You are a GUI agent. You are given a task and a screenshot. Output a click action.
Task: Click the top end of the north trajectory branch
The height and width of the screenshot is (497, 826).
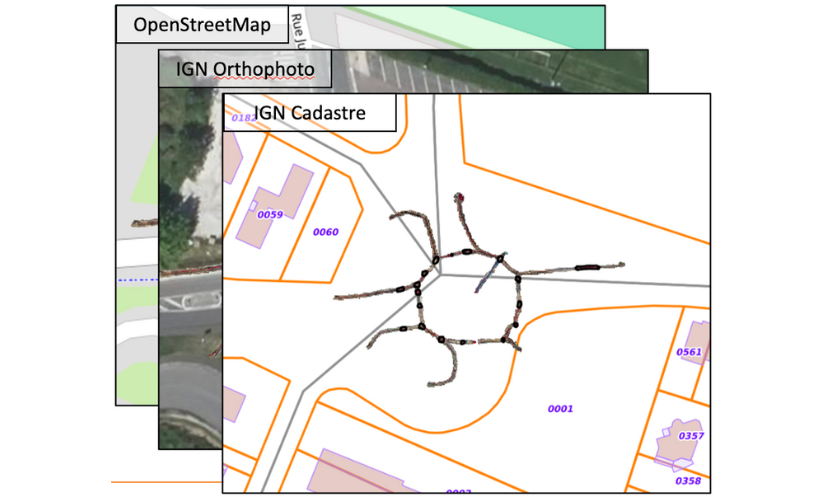[x=459, y=198]
